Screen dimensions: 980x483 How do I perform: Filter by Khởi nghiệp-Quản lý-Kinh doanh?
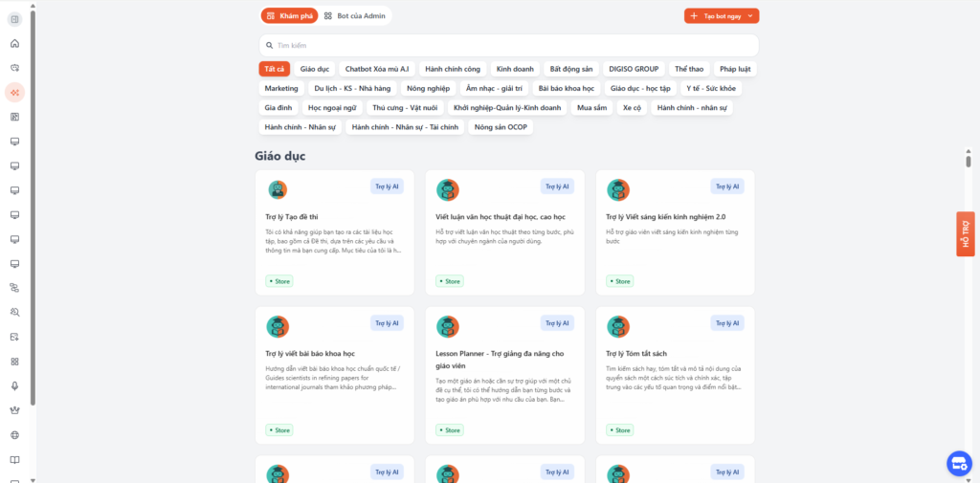pyautogui.click(x=507, y=107)
